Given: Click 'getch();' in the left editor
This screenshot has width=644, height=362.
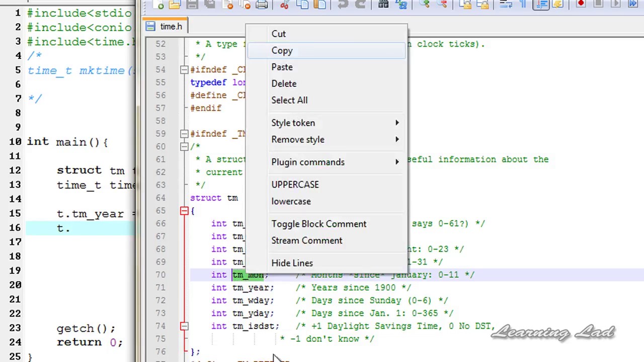Looking at the screenshot, I should coord(86,328).
